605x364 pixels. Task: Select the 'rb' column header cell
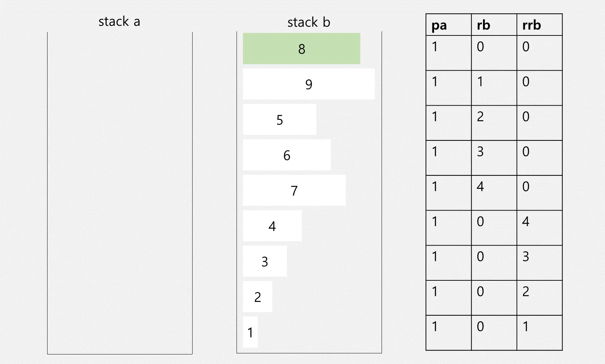(x=494, y=25)
